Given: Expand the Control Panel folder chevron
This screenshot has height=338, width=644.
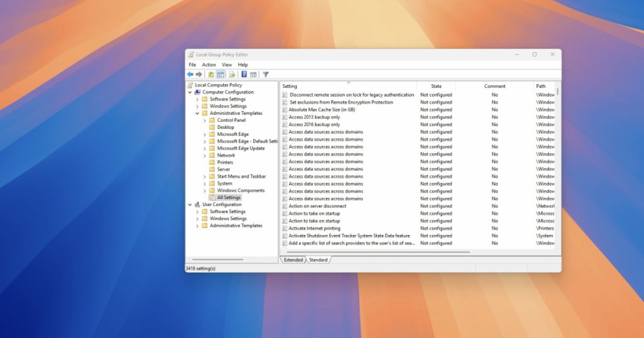Looking at the screenshot, I should pos(204,120).
